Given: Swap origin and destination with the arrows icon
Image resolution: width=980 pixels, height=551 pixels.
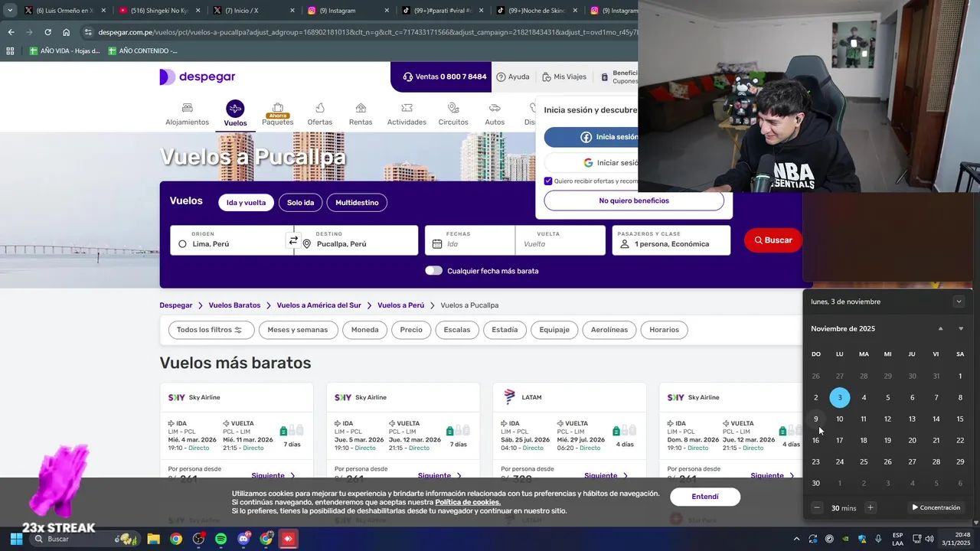Looking at the screenshot, I should 293,240.
